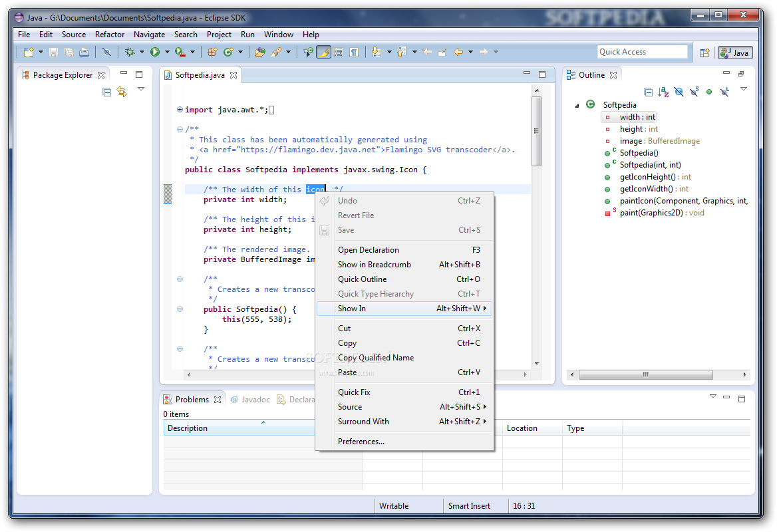Image resolution: width=777 pixels, height=532 pixels.
Task: Navigate Back with the yellow left arrow
Action: [458, 52]
